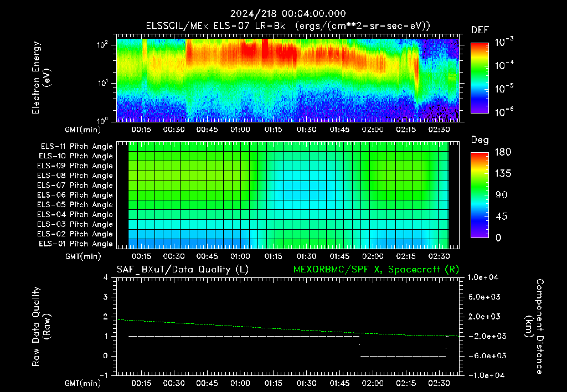Click the Deg pitch angle color bar
The height and width of the screenshot is (392, 567).
(x=480, y=195)
